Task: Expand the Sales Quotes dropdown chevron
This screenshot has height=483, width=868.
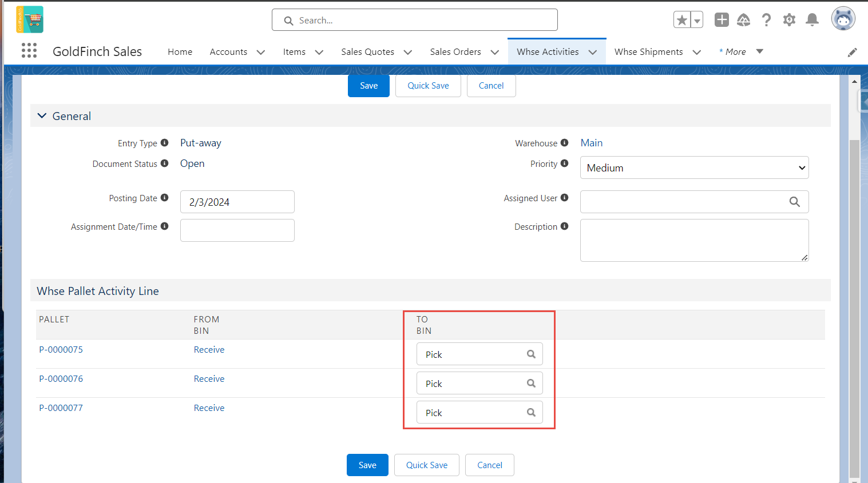Action: (x=407, y=52)
